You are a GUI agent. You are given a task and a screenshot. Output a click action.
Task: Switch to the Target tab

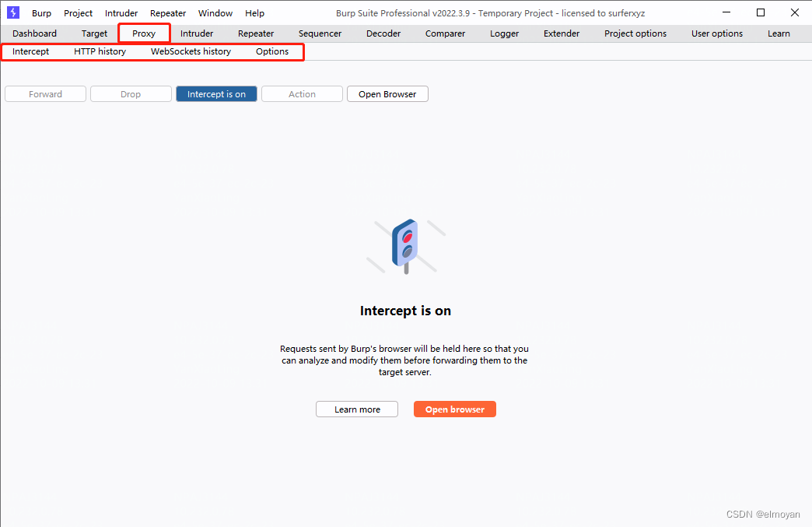click(94, 33)
